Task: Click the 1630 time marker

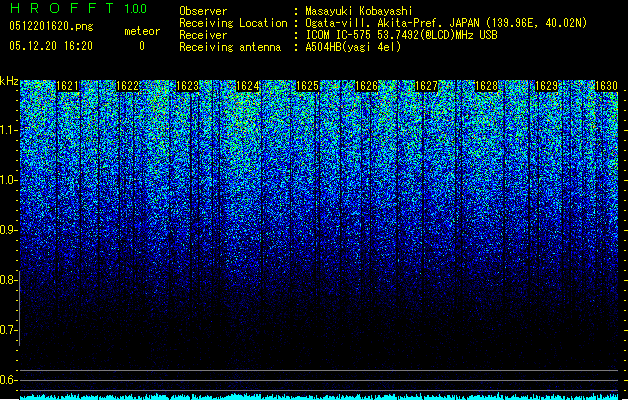Action: [606, 86]
